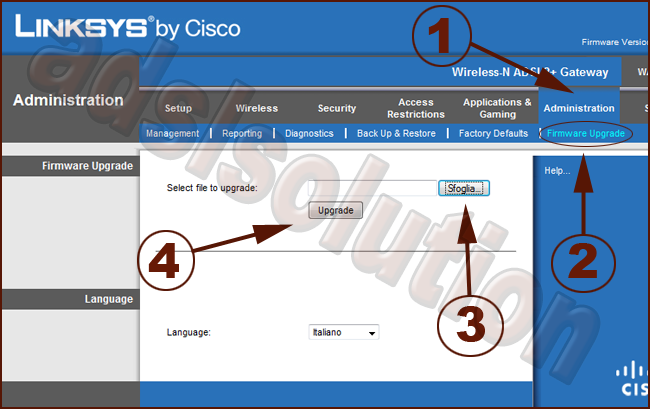Click the Linksys by Cisco logo
Image resolution: width=650 pixels, height=409 pixels.
point(127,27)
